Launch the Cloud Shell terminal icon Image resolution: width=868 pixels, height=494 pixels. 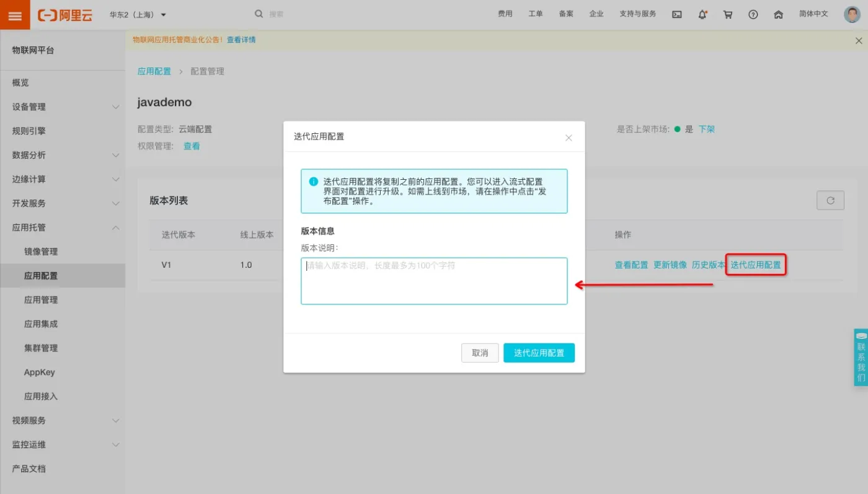point(677,15)
